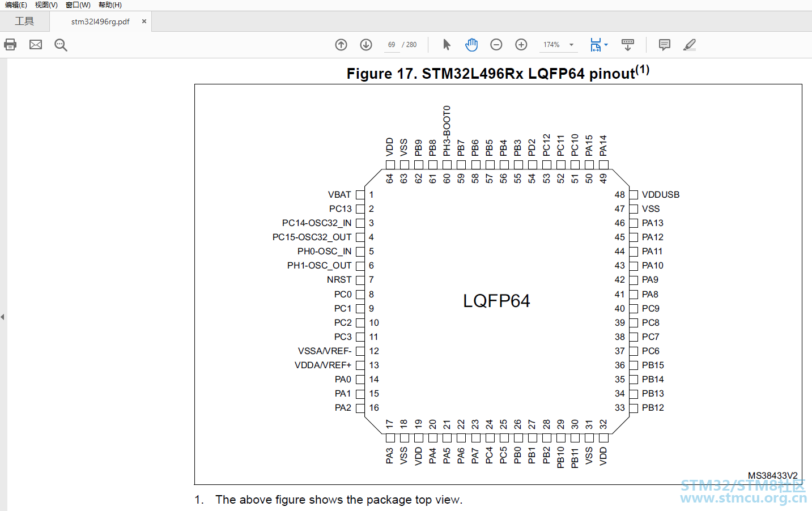Zoom in with plus button
Viewport: 812px width, 511px height.
[521, 45]
